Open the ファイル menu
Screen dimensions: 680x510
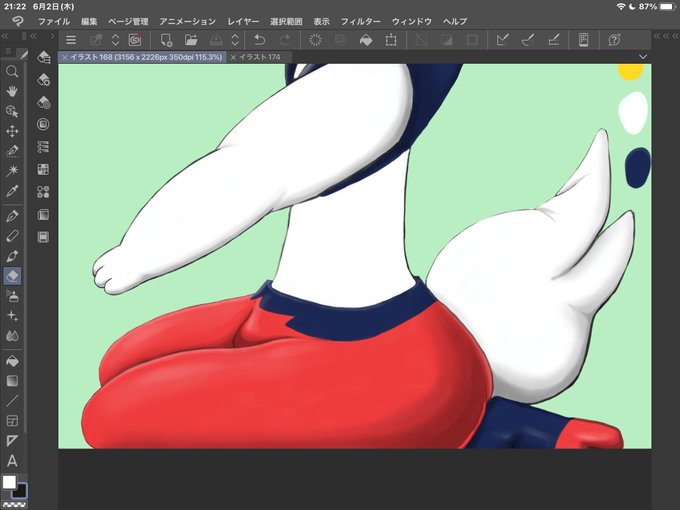pyautogui.click(x=54, y=21)
